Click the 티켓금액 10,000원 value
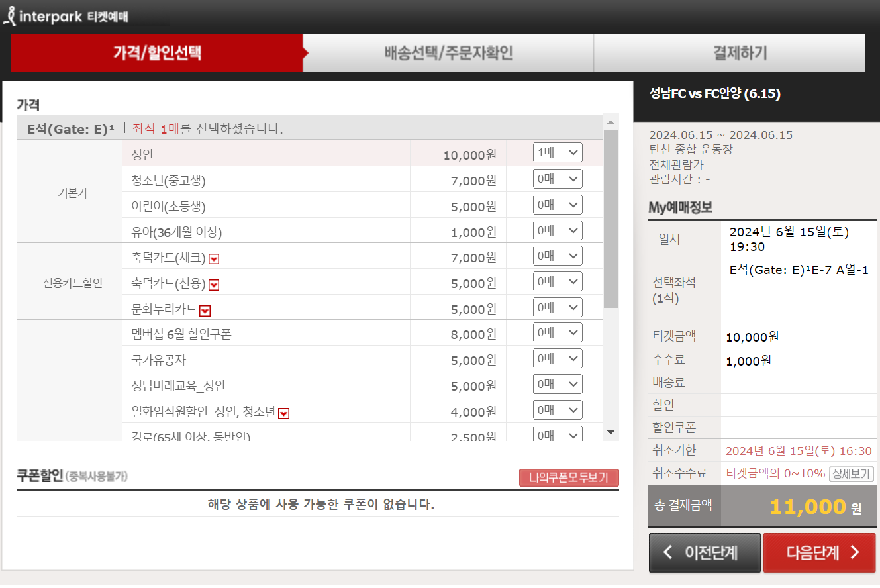Image resolution: width=880 pixels, height=588 pixels. click(752, 337)
